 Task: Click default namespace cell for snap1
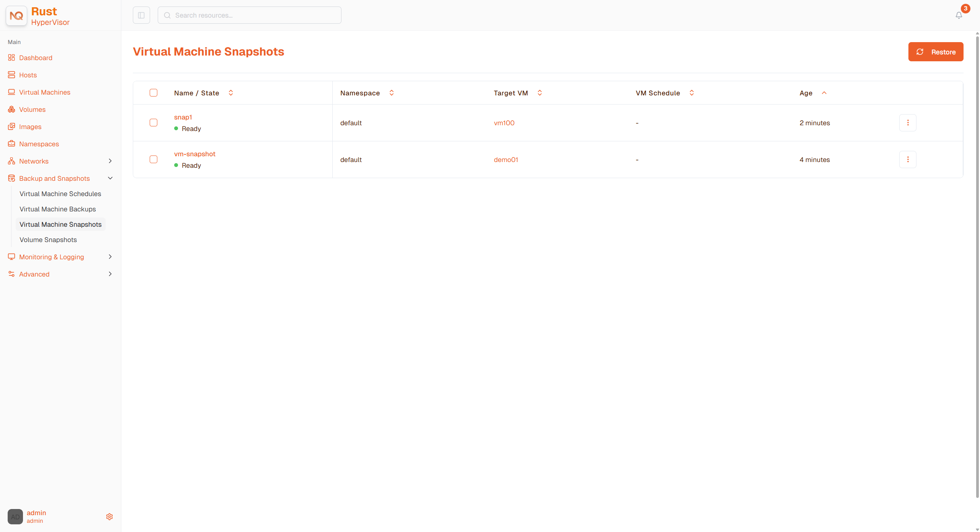[x=351, y=123]
